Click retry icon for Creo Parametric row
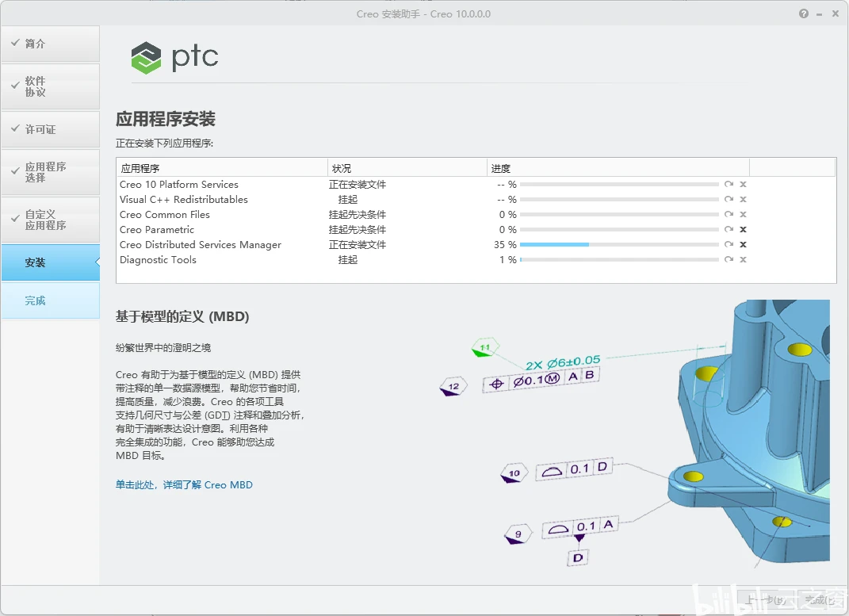This screenshot has height=616, width=849. 729,229
